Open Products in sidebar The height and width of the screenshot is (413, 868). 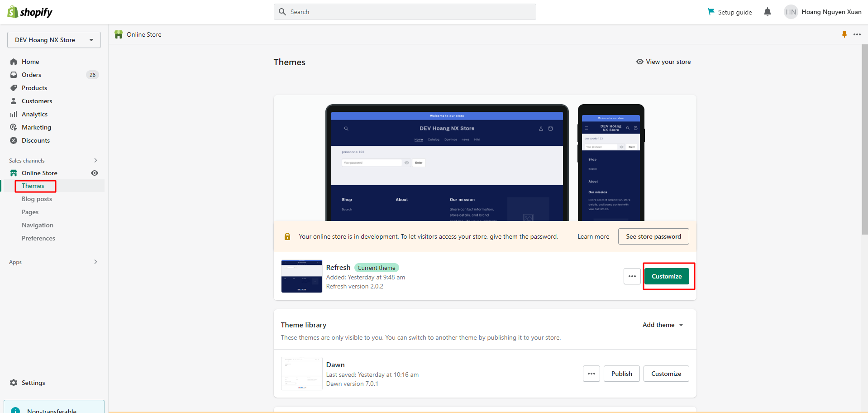[x=34, y=88]
